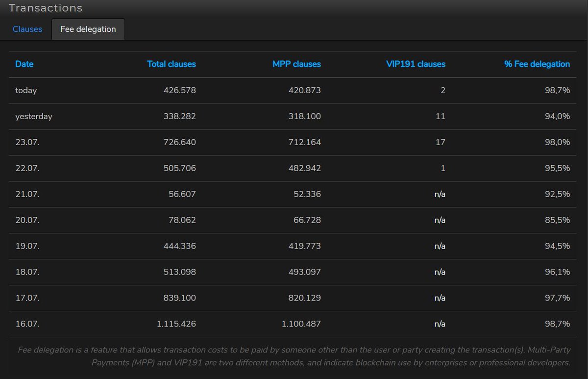Switch to the Clauses tab
Screen dimensions: 588x379
click(27, 29)
